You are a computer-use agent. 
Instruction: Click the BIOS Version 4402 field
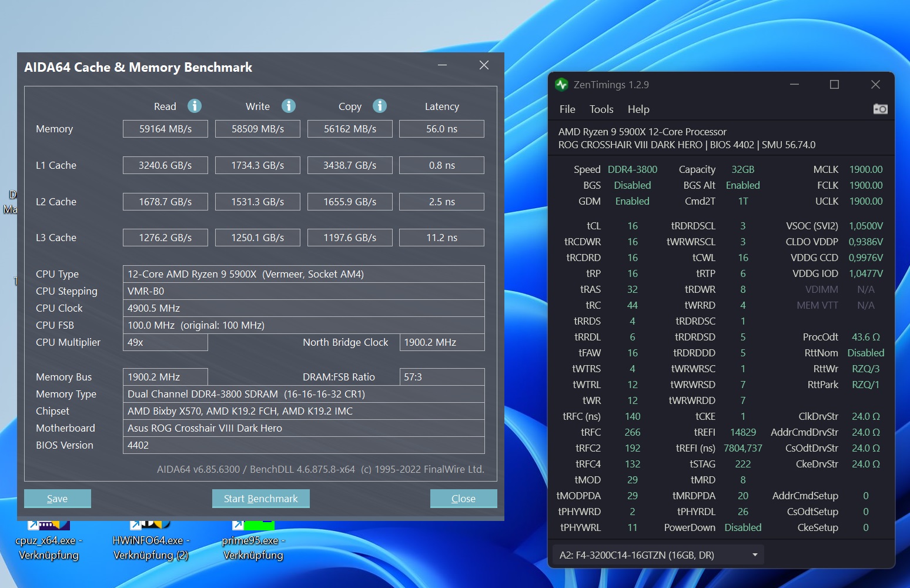tap(303, 445)
